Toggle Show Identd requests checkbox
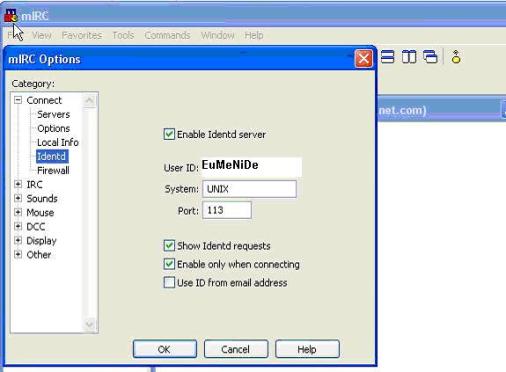This screenshot has width=506, height=372. click(169, 246)
